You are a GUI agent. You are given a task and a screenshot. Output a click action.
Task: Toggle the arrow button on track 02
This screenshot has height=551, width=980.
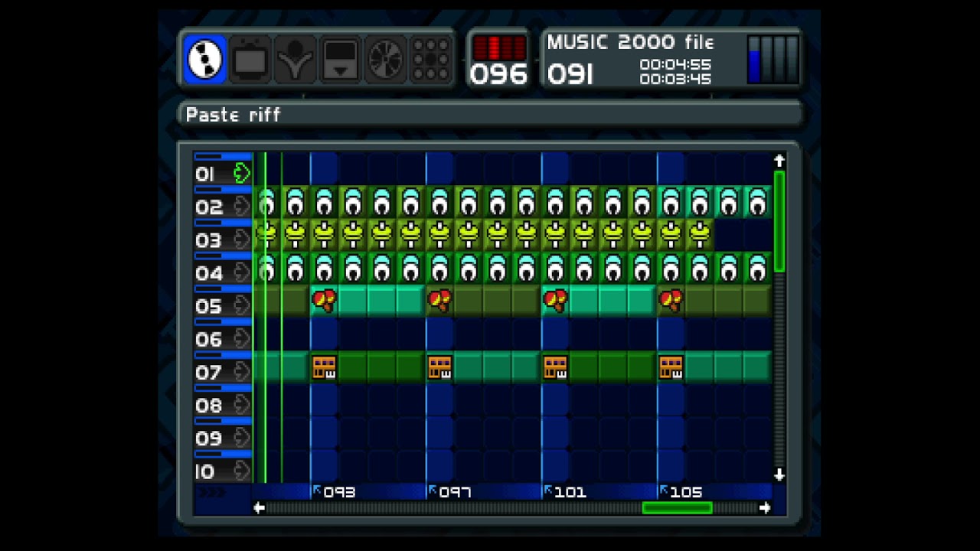[x=242, y=206]
